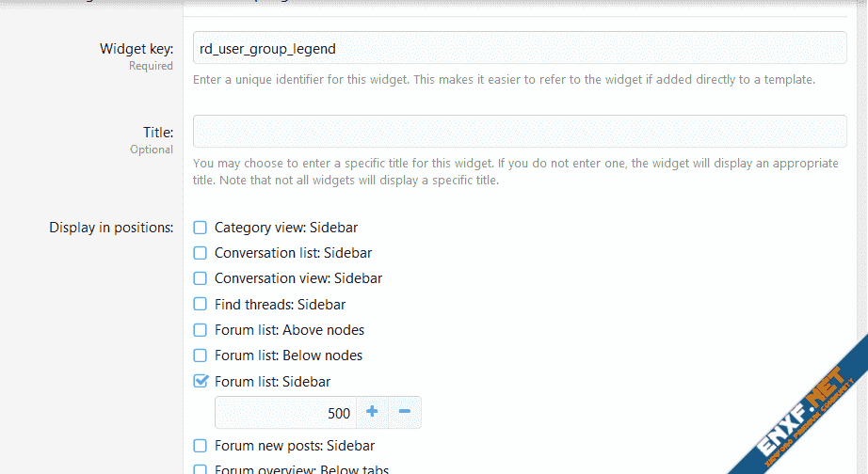The image size is (868, 474).
Task: Focus the Widget key text field
Action: point(520,48)
